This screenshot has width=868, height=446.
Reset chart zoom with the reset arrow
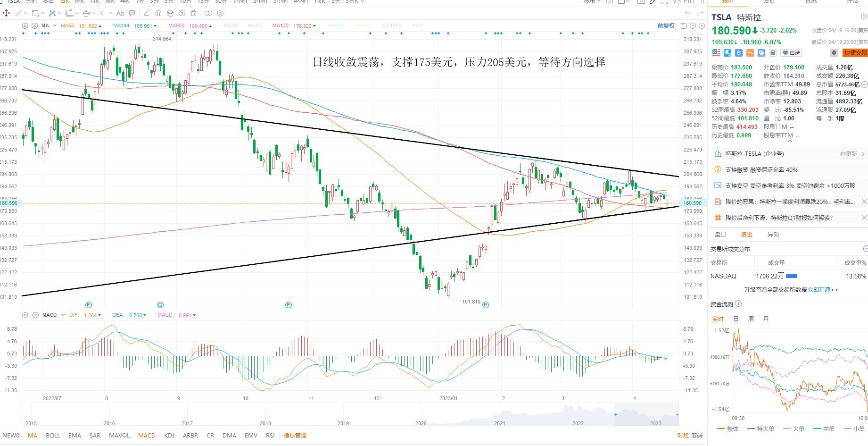pos(684,25)
